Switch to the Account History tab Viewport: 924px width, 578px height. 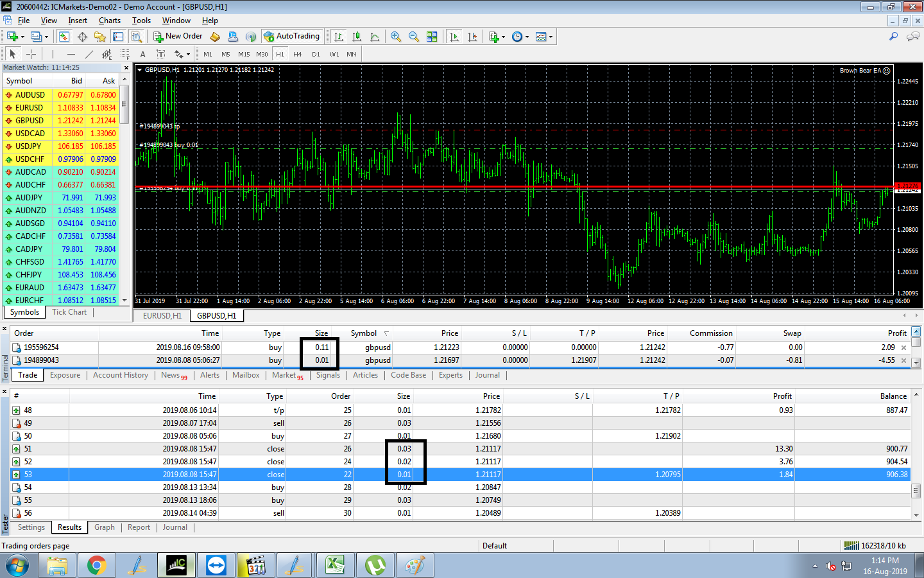click(120, 375)
